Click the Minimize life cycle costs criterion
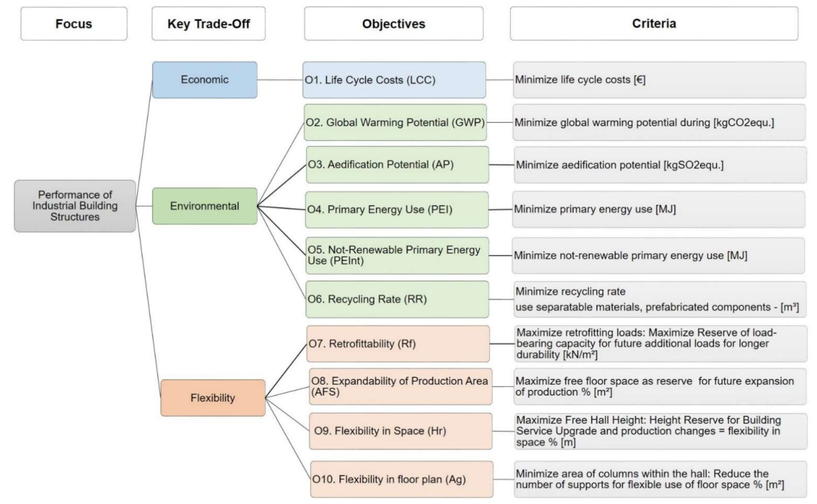Viewport: 817px width, 504px height. (x=659, y=80)
